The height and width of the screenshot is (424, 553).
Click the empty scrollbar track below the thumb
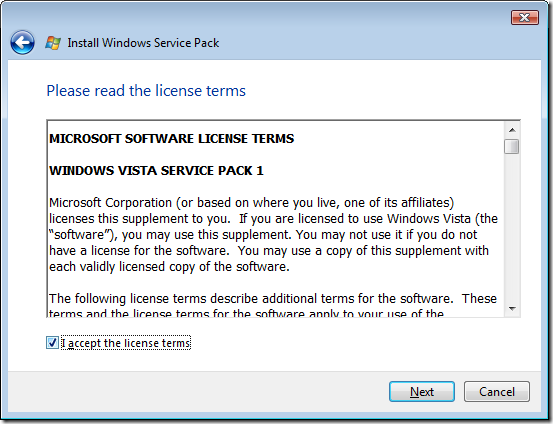512,228
